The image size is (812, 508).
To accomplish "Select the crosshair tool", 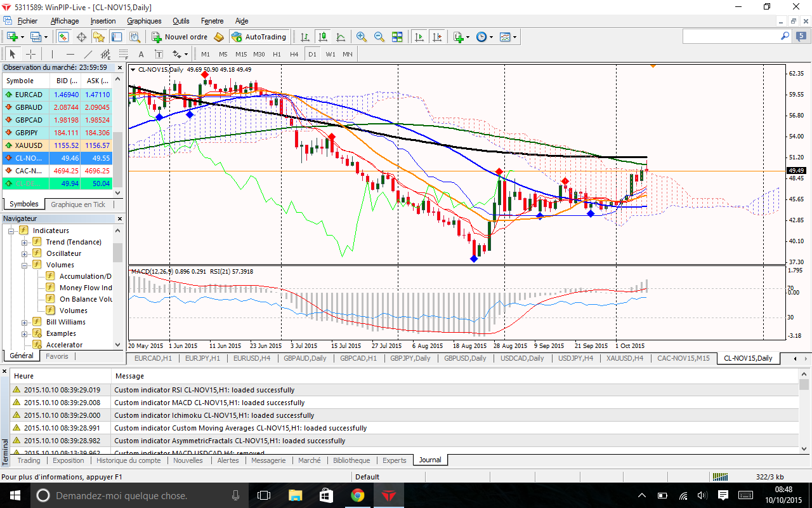I will (30, 54).
